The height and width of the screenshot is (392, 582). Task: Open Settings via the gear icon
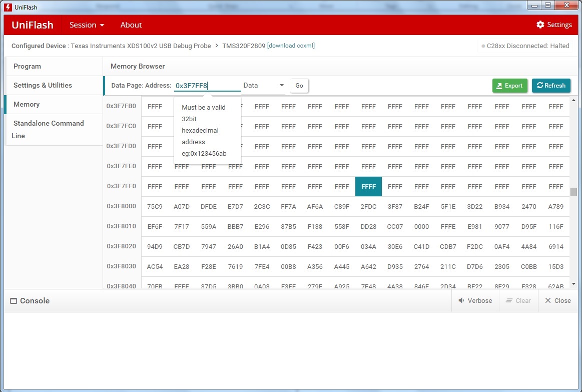[540, 25]
